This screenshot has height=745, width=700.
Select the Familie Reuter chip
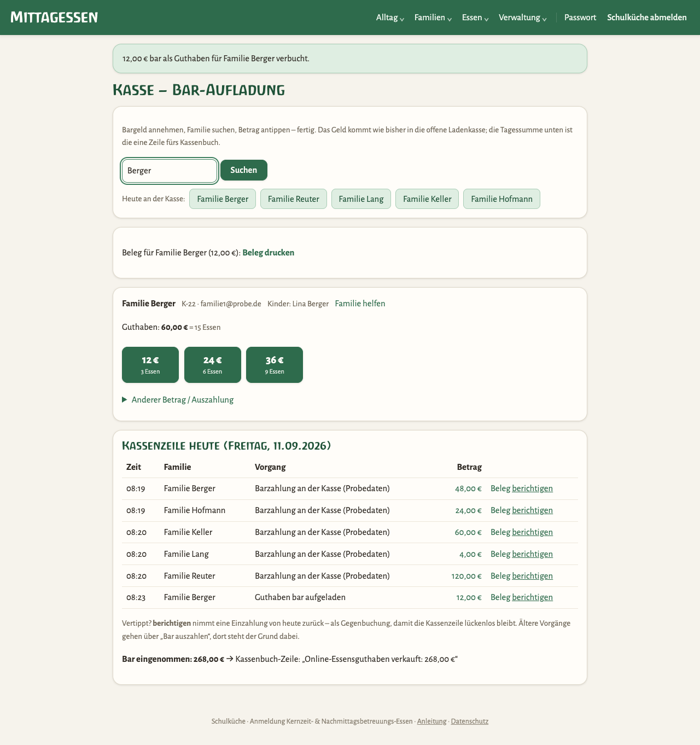[x=294, y=199]
